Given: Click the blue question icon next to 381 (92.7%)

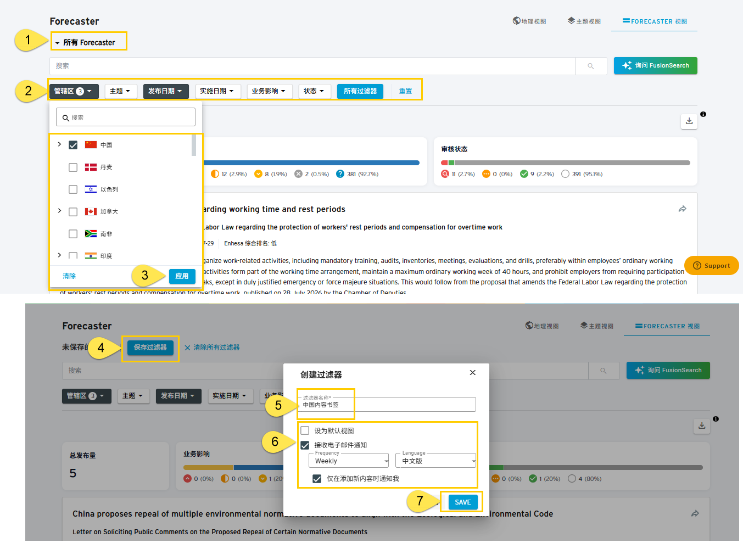Looking at the screenshot, I should pos(340,174).
